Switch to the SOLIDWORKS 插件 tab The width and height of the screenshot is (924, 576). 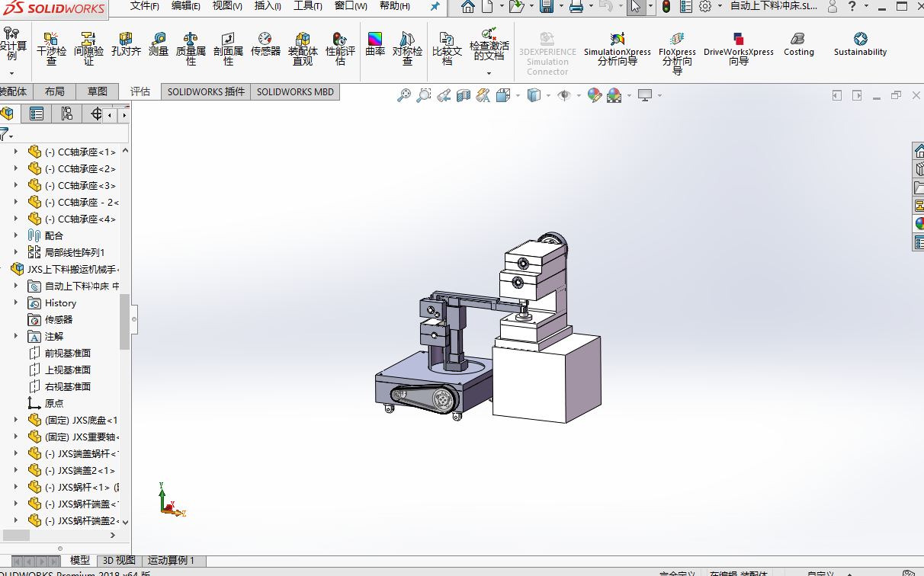(206, 91)
